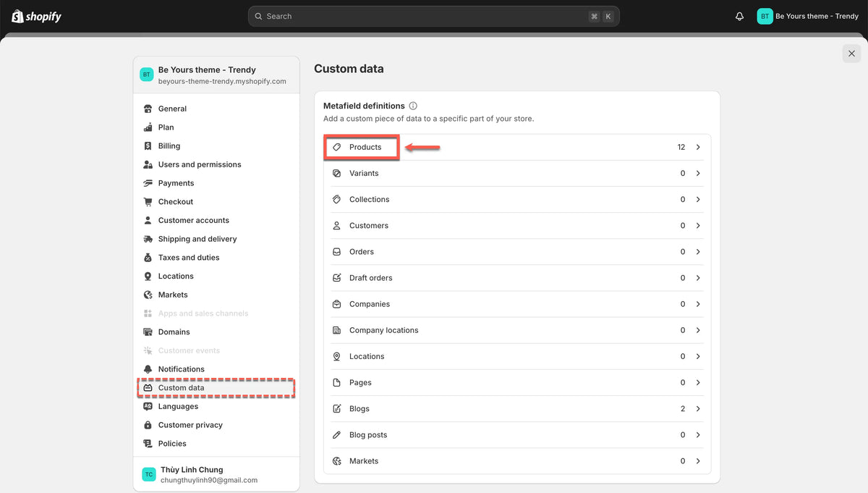Open Custom data menu item
Image resolution: width=868 pixels, height=493 pixels.
216,388
